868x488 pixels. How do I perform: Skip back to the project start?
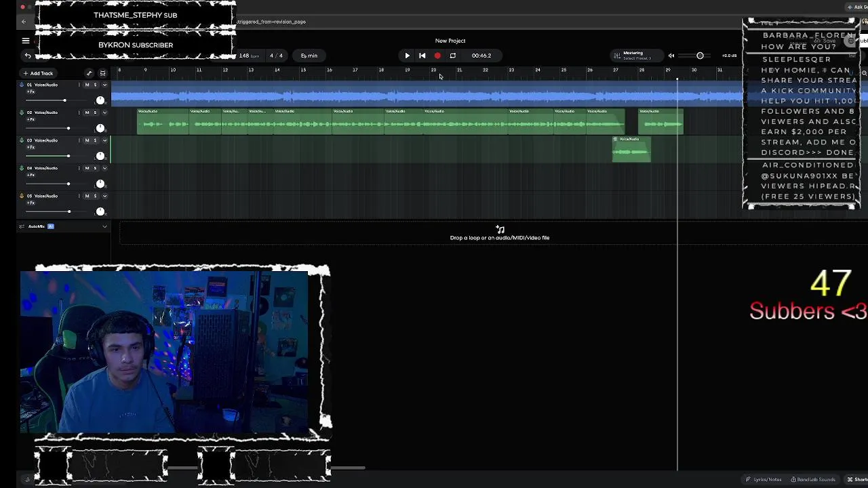422,56
